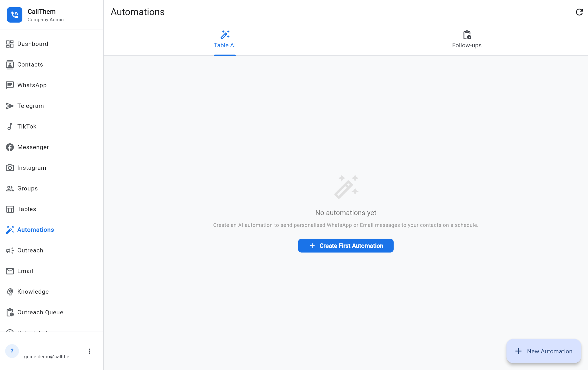The image size is (588, 370).
Task: Click the question mark help avatar
Action: point(12,351)
